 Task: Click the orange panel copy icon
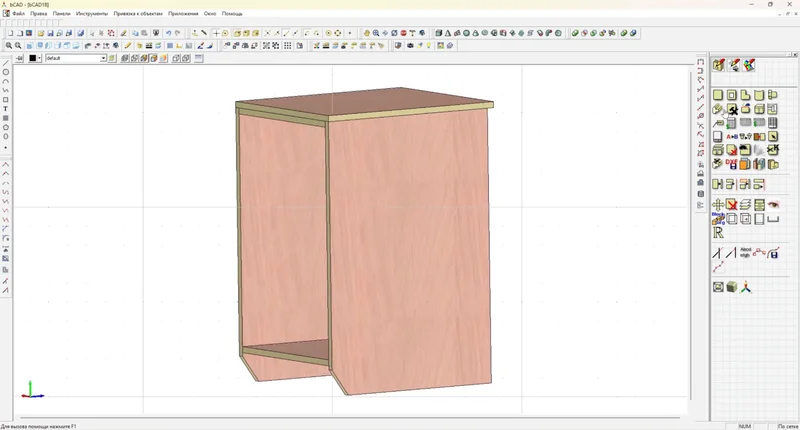[745, 164]
